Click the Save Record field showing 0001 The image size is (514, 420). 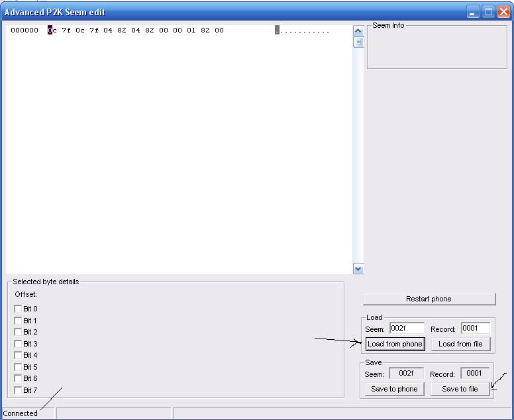[475, 373]
